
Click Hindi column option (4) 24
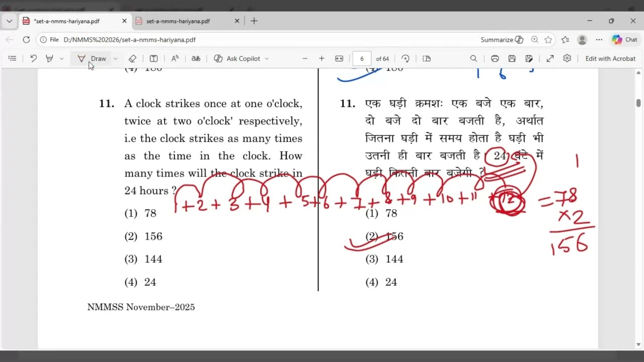point(381,282)
